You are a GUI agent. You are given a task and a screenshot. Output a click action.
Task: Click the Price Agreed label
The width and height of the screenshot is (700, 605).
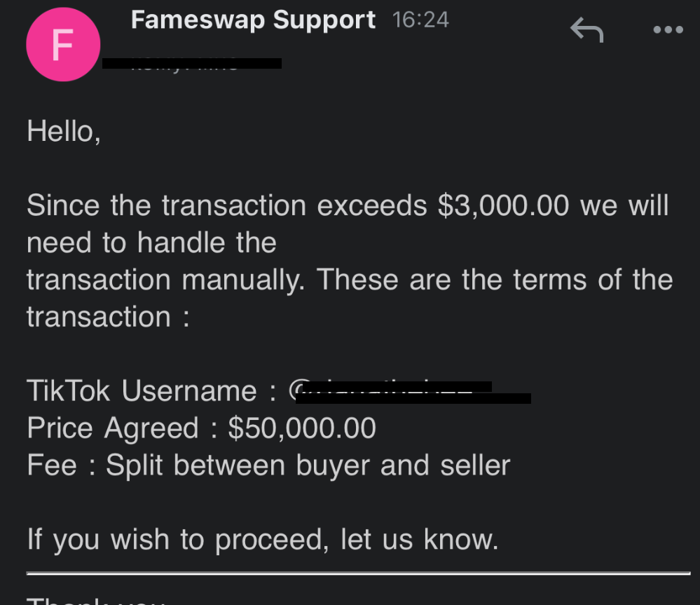coord(113,428)
